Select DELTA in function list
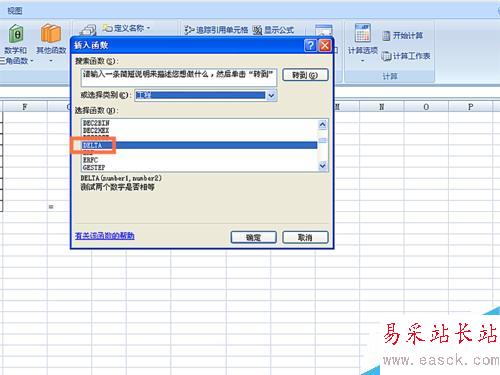The height and width of the screenshot is (375, 500). pyautogui.click(x=199, y=145)
